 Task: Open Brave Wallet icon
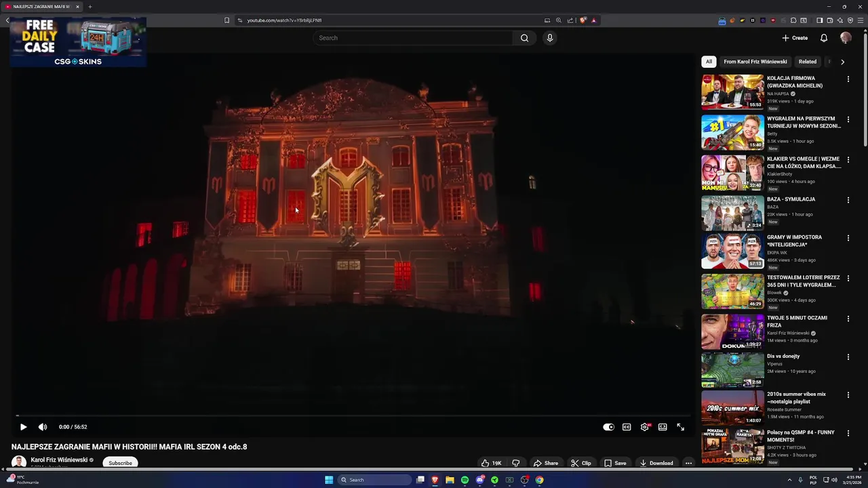click(x=829, y=20)
